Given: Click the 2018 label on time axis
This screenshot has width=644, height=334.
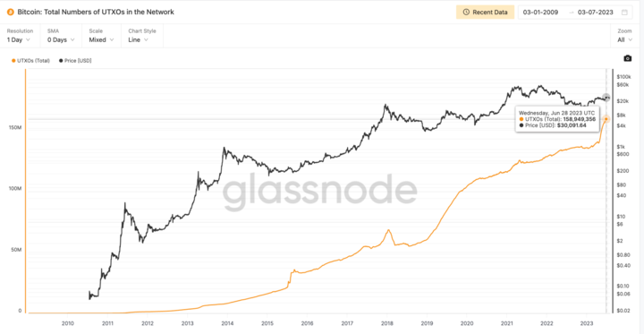Looking at the screenshot, I should click(387, 323).
